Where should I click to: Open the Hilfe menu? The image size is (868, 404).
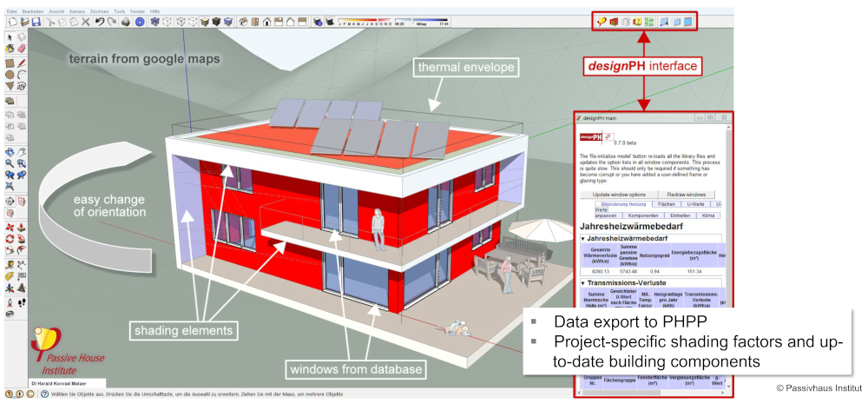tap(155, 11)
